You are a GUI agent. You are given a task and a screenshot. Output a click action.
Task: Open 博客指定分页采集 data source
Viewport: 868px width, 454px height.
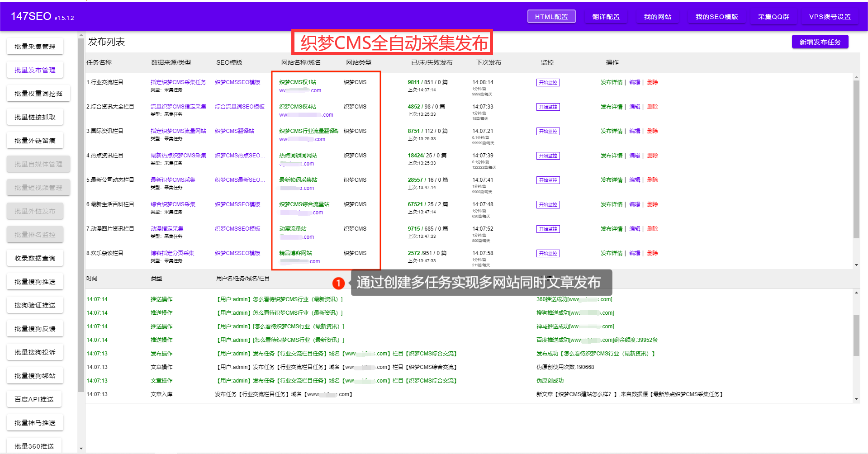coord(172,253)
